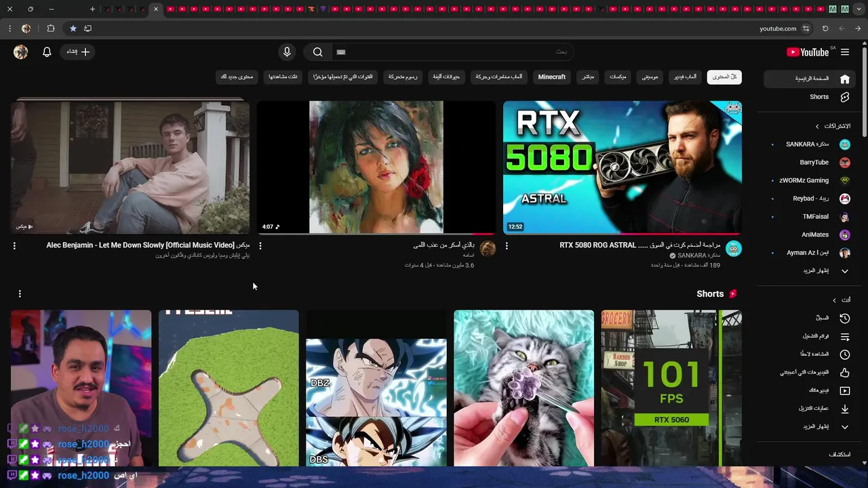Open the YouTube hamburger guide menu
The height and width of the screenshot is (488, 868).
click(845, 52)
